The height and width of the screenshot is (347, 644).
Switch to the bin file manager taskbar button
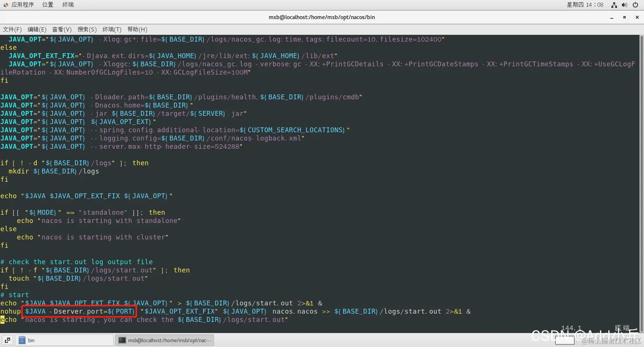pyautogui.click(x=64, y=340)
